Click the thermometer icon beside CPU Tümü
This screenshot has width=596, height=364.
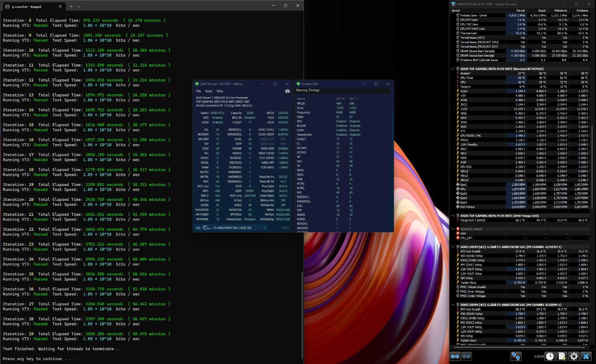pyautogui.click(x=458, y=78)
